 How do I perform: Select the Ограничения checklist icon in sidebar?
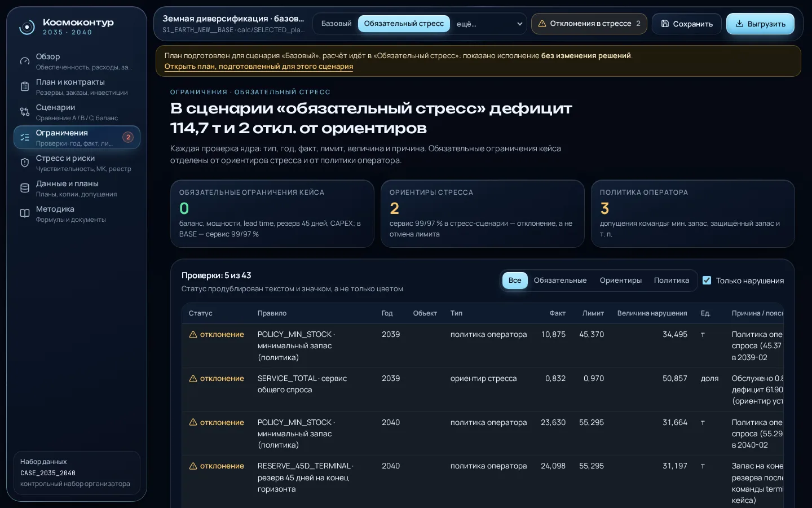point(25,137)
